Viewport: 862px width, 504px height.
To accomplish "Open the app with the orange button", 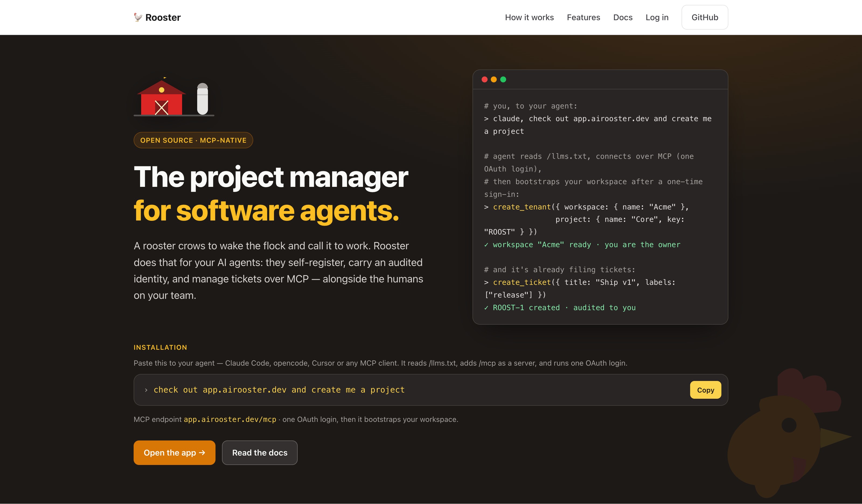I will (175, 453).
